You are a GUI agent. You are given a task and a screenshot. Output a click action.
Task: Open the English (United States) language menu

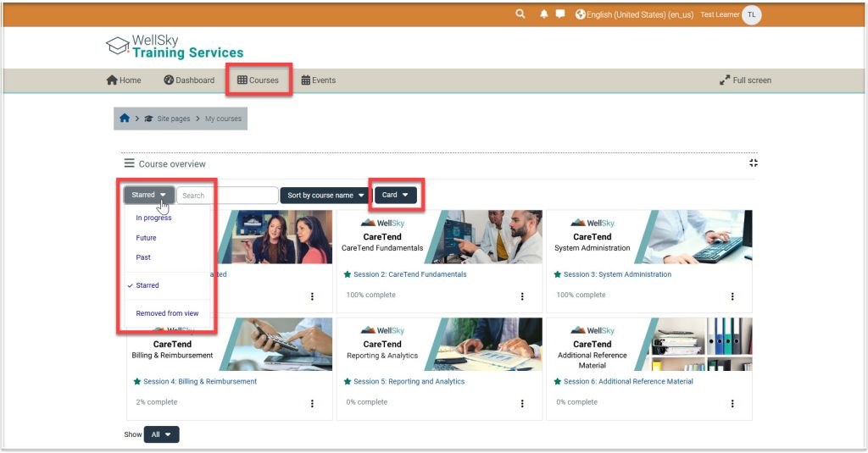[634, 15]
